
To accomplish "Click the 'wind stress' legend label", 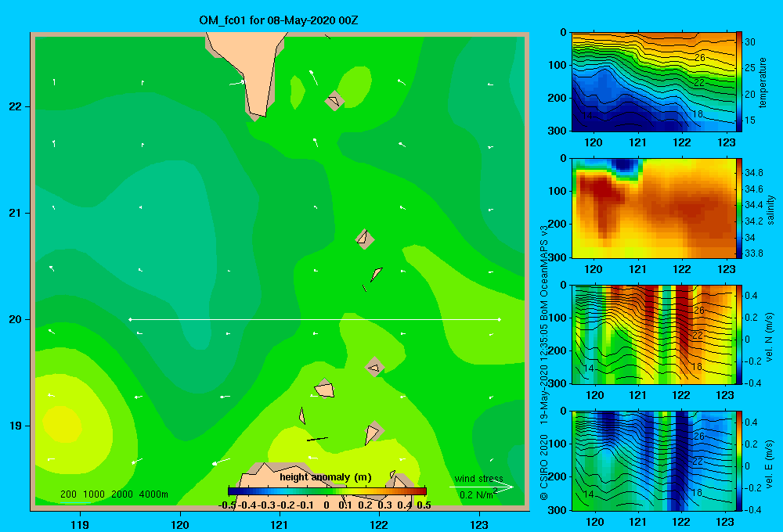I will [478, 479].
